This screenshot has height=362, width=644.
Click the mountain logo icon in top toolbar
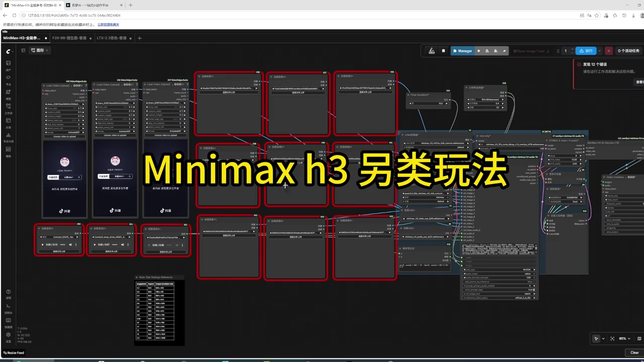coord(432,51)
